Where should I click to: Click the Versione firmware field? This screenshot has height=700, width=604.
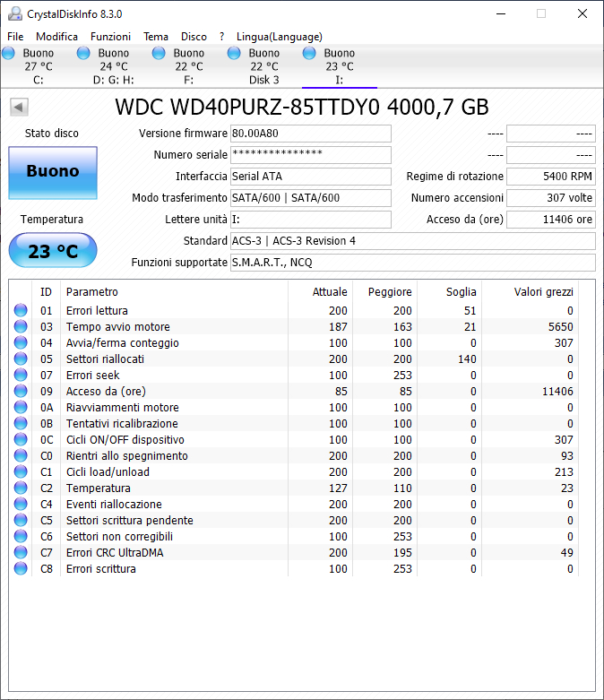coord(311,134)
